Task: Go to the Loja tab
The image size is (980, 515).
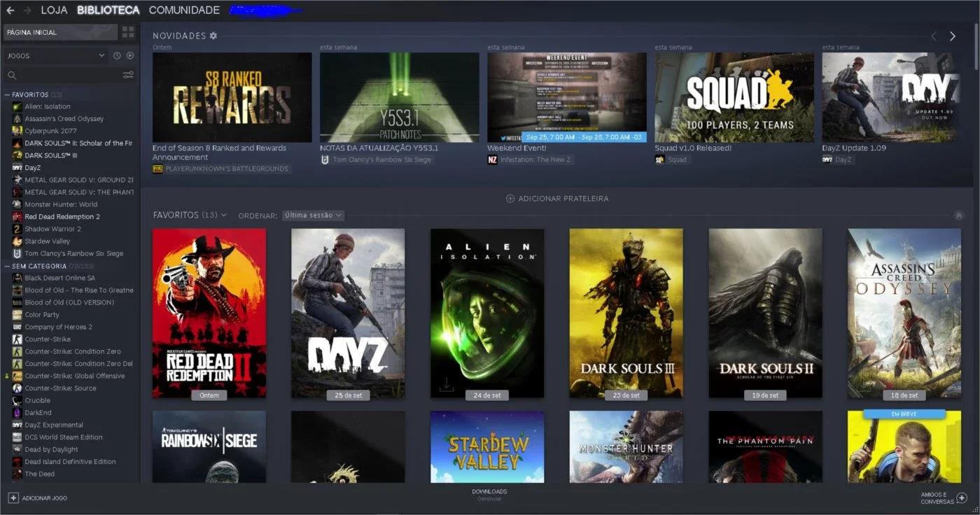Action: [x=54, y=10]
